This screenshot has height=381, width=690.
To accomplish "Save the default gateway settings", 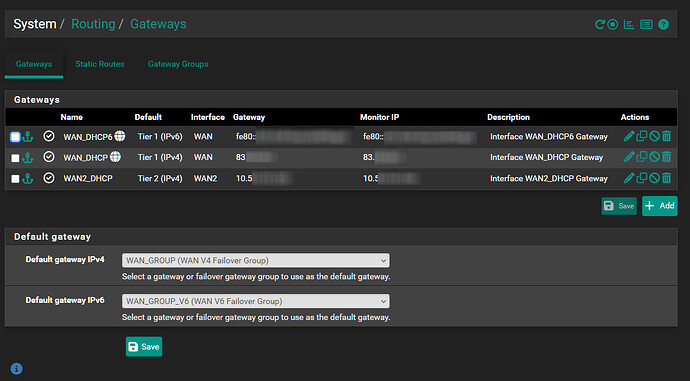I will click(144, 347).
